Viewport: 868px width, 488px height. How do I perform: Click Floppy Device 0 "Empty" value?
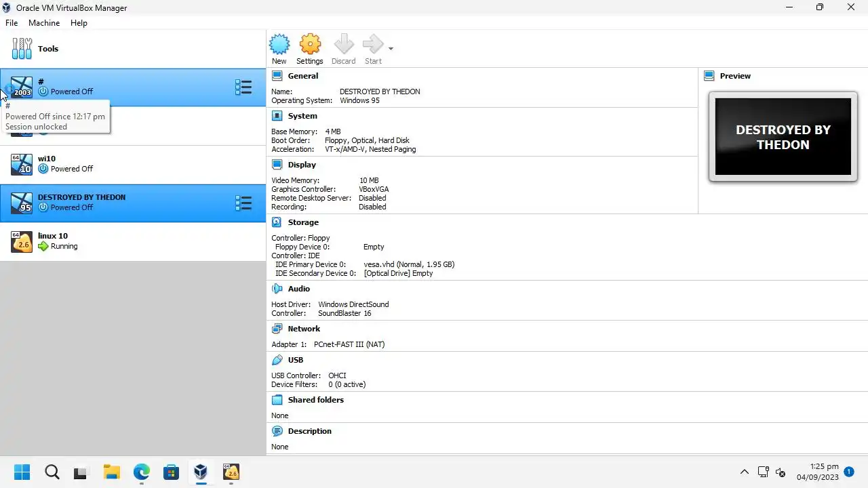tap(374, 247)
